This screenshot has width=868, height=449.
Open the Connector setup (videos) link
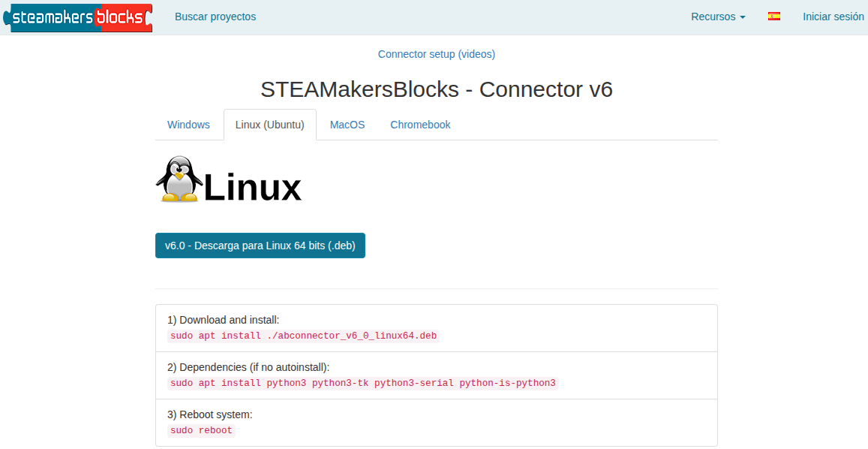click(x=437, y=54)
